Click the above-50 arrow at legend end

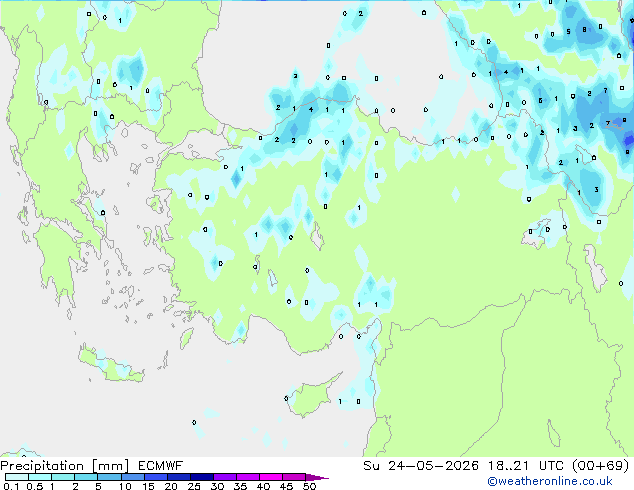point(317,477)
